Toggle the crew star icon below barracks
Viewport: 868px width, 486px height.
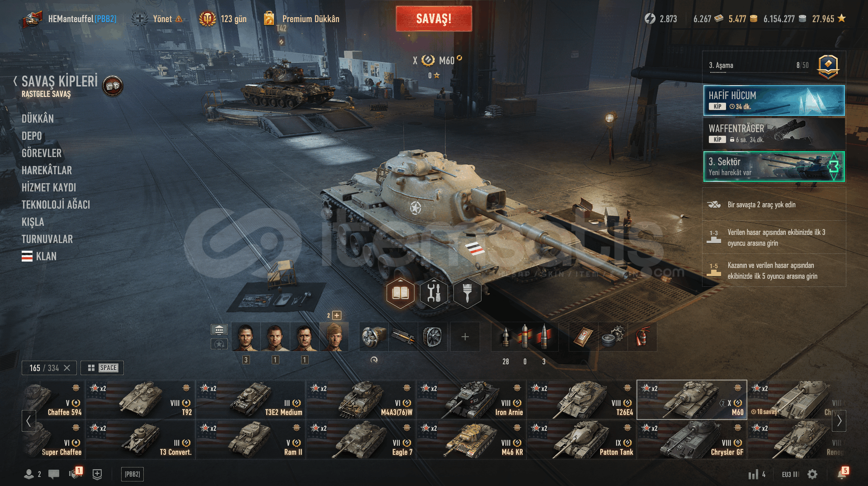click(219, 344)
